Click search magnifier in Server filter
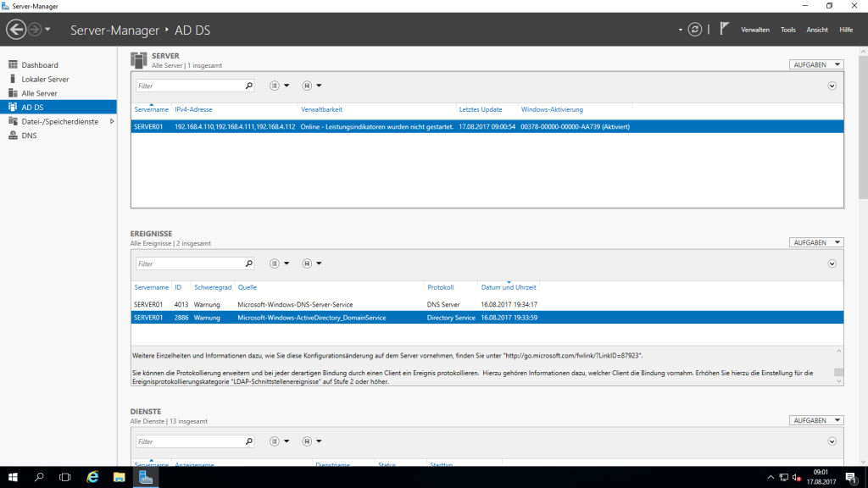The height and width of the screenshot is (488, 868). [x=249, y=86]
